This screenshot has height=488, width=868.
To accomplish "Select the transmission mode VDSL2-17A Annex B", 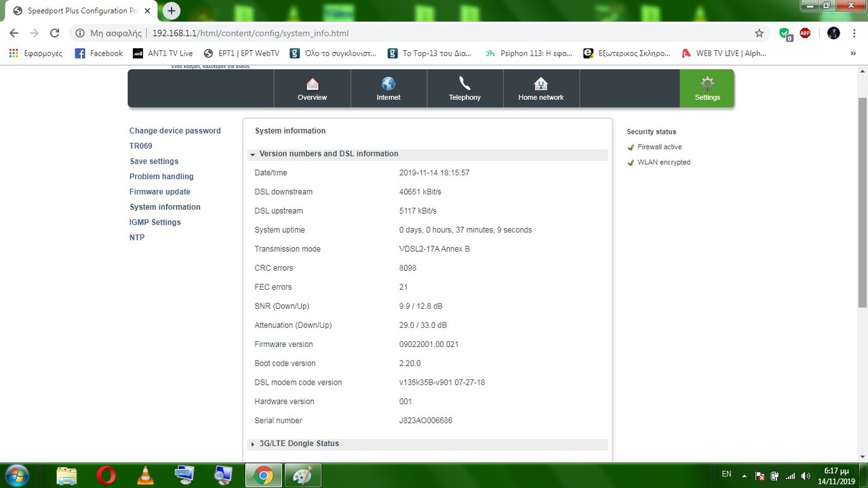I will pyautogui.click(x=435, y=249).
